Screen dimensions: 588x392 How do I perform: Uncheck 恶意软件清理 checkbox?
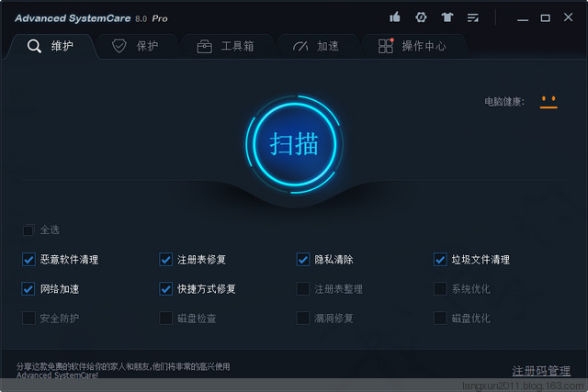coord(28,260)
